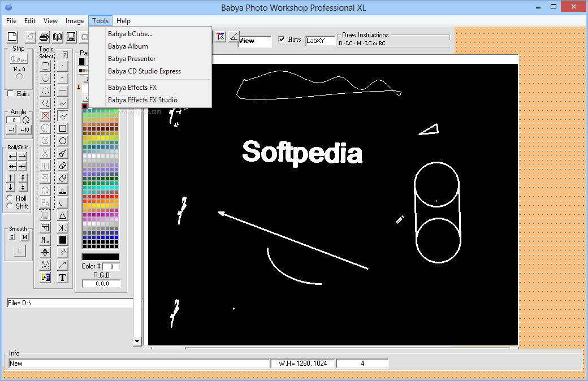The height and width of the screenshot is (381, 588).
Task: Click the crosshair target tool
Action: pos(45,252)
